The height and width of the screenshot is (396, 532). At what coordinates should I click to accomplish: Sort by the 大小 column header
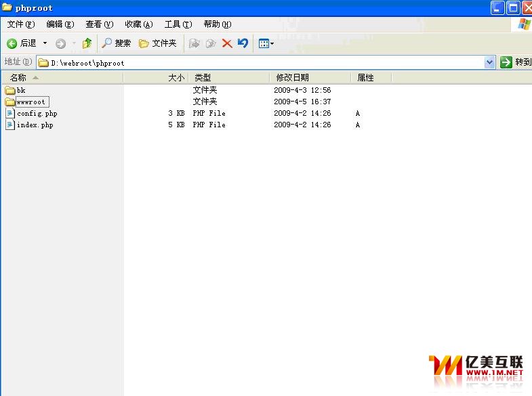point(156,78)
